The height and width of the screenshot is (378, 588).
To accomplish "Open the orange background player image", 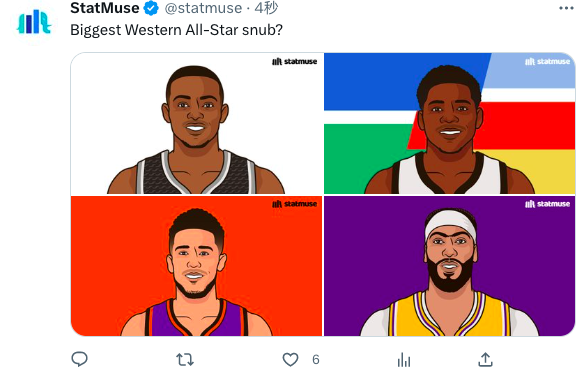I will coord(197,266).
